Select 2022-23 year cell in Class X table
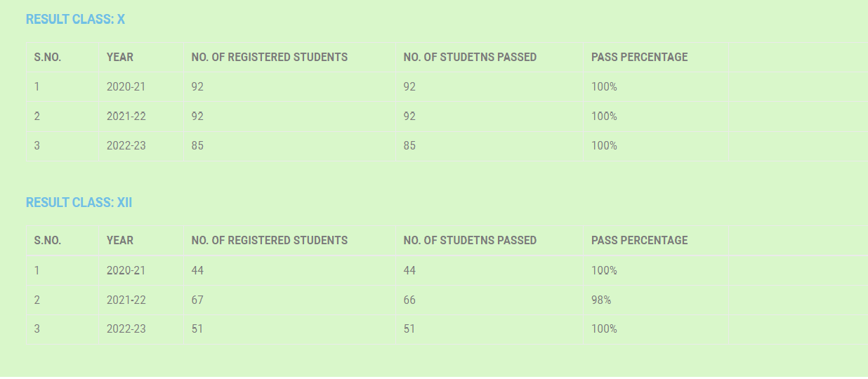868x379 pixels. [126, 146]
